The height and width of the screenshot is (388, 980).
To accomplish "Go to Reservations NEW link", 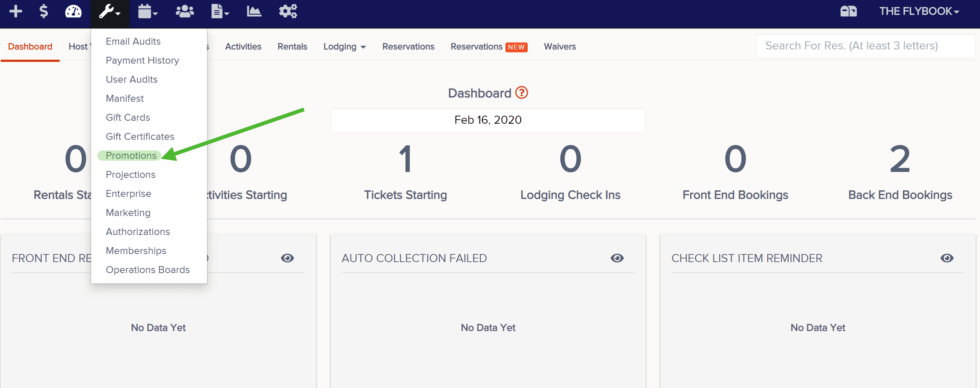I will pyautogui.click(x=489, y=46).
